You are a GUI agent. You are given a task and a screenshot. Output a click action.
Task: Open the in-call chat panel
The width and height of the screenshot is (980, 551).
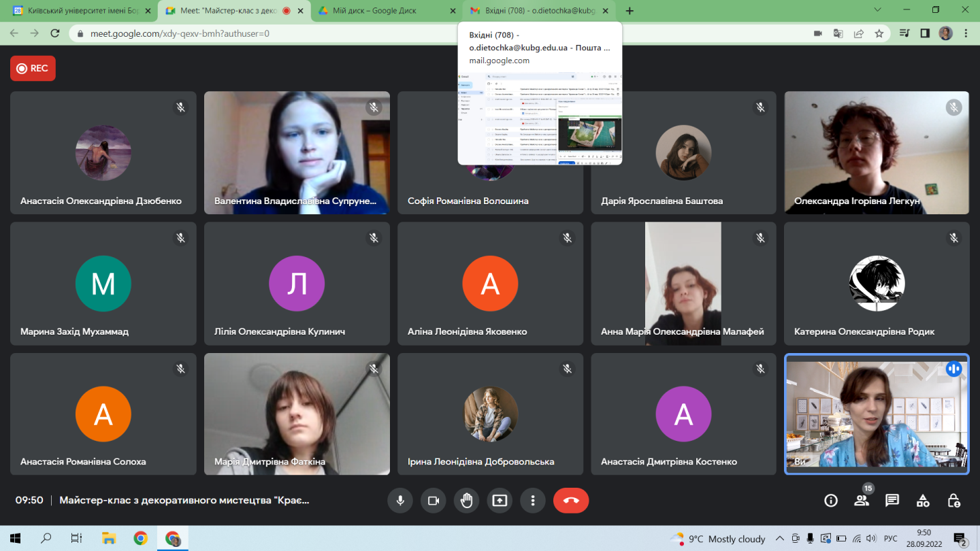892,501
